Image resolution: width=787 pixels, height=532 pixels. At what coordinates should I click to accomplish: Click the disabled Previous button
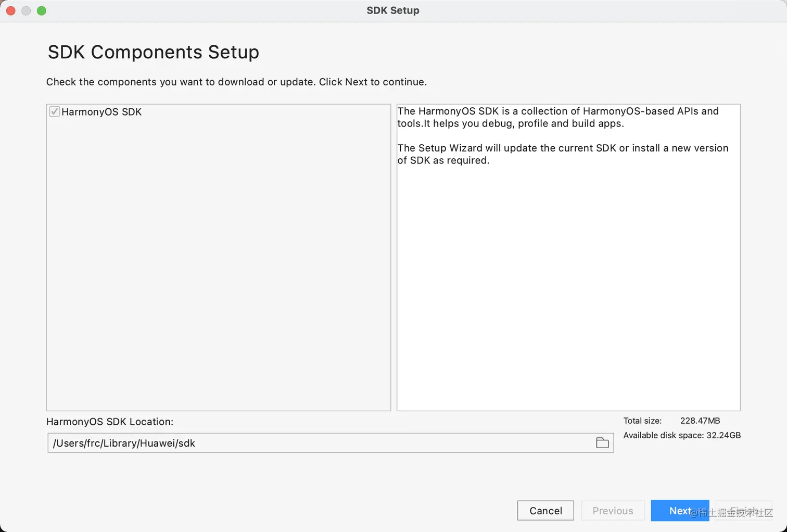[613, 511]
